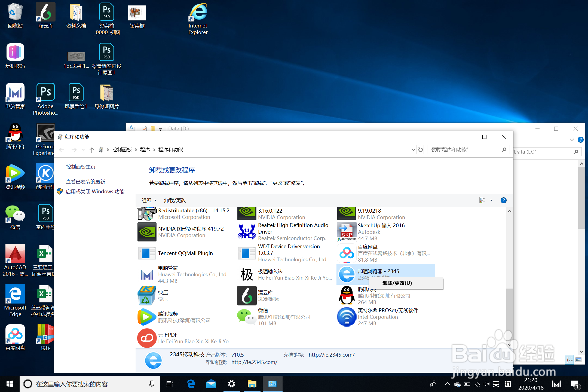Open action center notification icon
Image resolution: width=588 pixels, height=392 pixels.
point(575,384)
